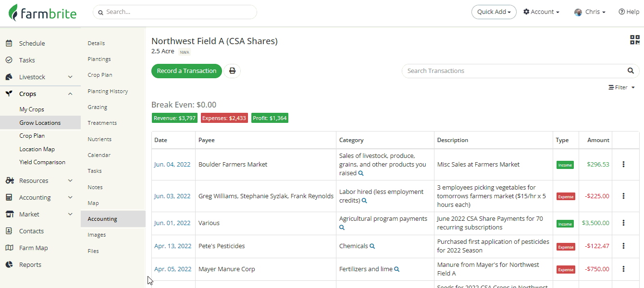This screenshot has height=288, width=644.
Task: Switch to the Treatments tab
Action: pyautogui.click(x=102, y=123)
